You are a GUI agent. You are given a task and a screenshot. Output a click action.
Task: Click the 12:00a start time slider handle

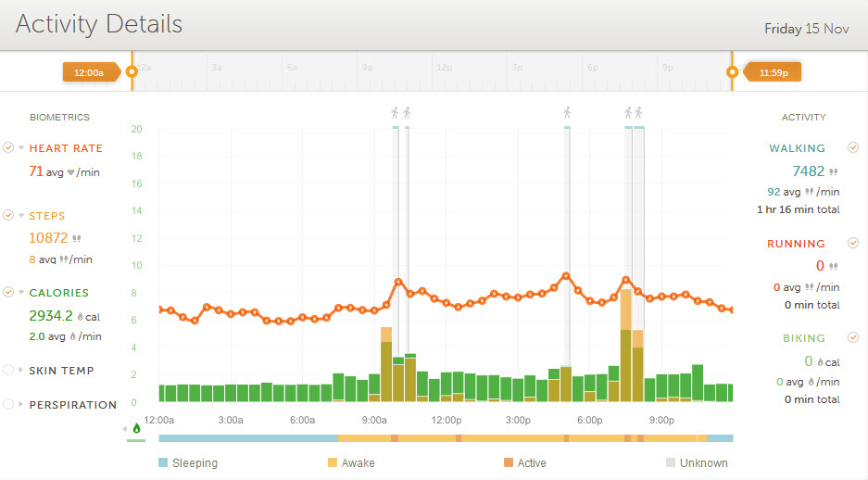coord(132,71)
